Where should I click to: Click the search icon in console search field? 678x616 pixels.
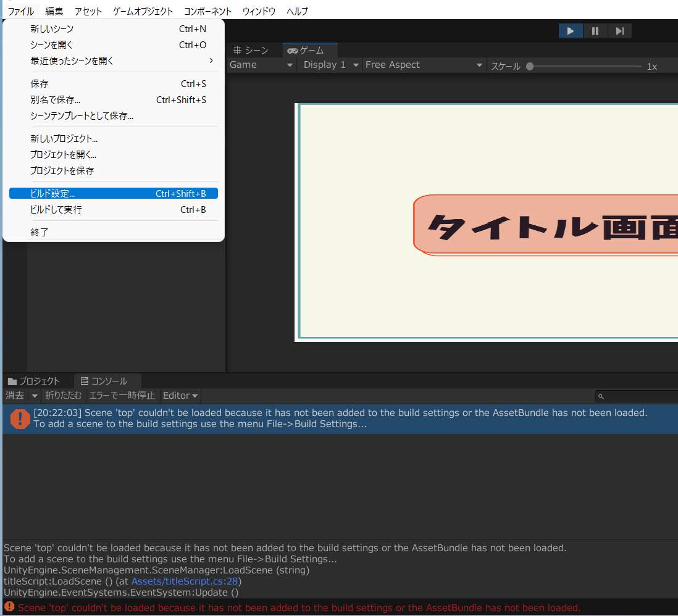(601, 396)
